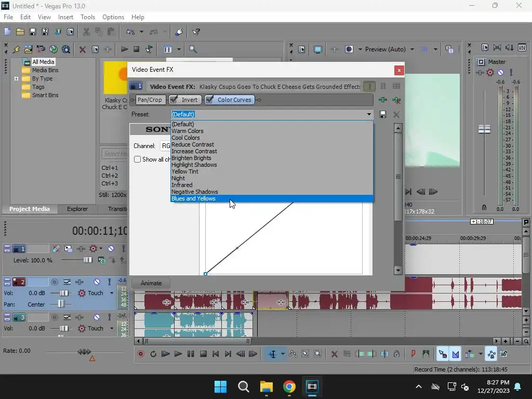Click the play icon in Project Media toolbar

(124, 49)
